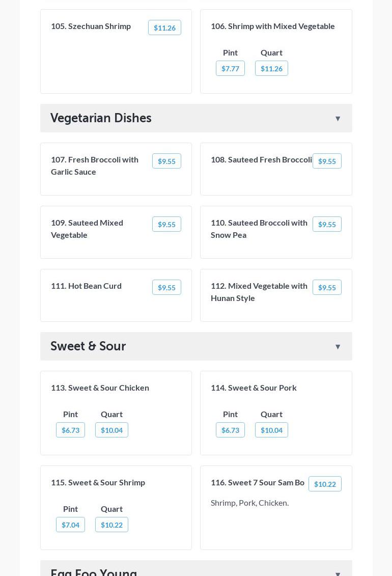The image size is (392, 576).
Task: Select Quart $10.22 for Sweet & Sour Shrimp
Action: (111, 525)
